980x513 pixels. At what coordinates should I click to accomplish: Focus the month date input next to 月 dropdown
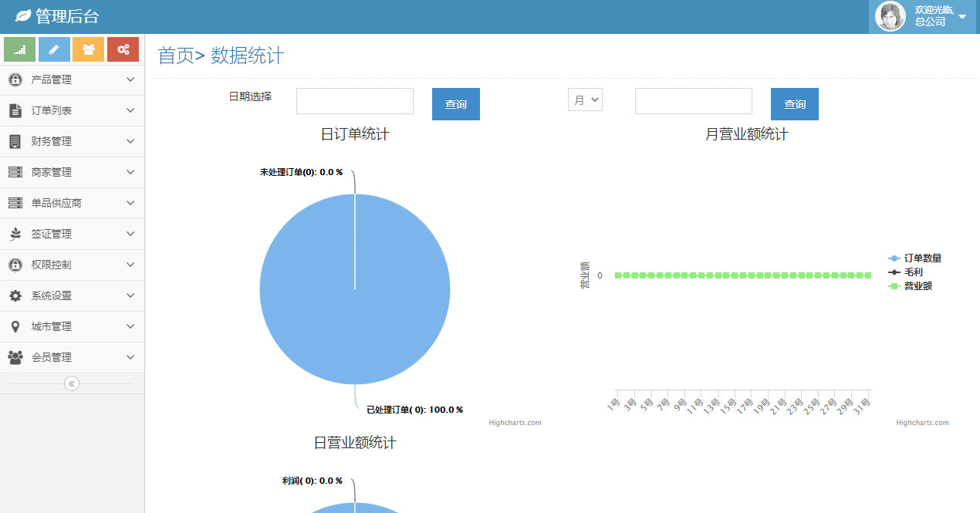pos(694,101)
